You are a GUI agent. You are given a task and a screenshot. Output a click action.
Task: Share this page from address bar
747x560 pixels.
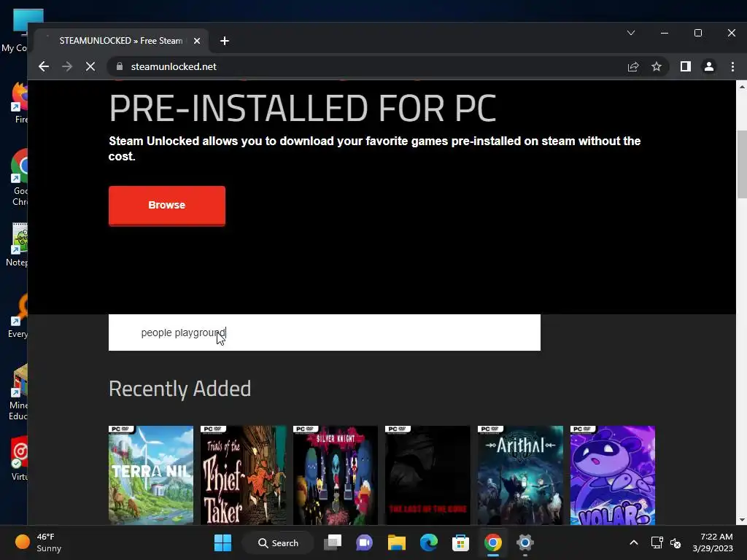click(633, 66)
